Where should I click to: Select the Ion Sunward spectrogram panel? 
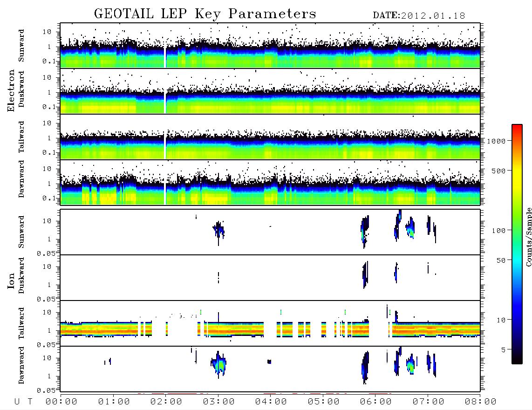(270, 232)
